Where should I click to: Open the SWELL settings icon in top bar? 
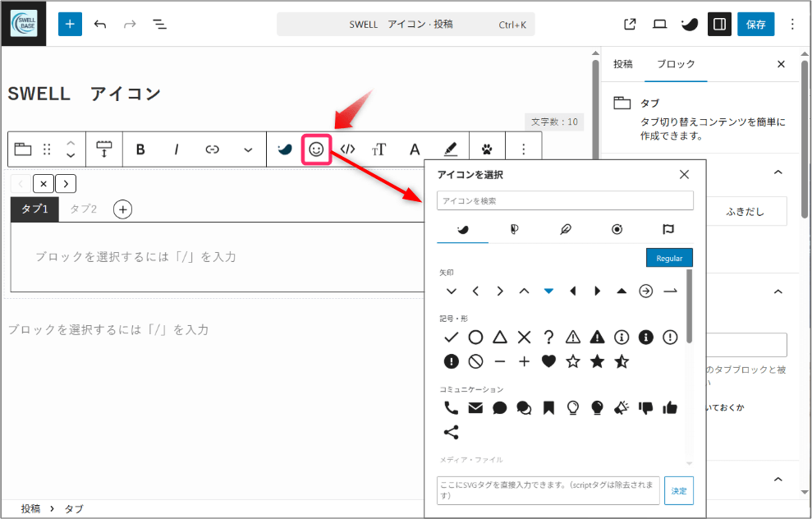pyautogui.click(x=690, y=24)
